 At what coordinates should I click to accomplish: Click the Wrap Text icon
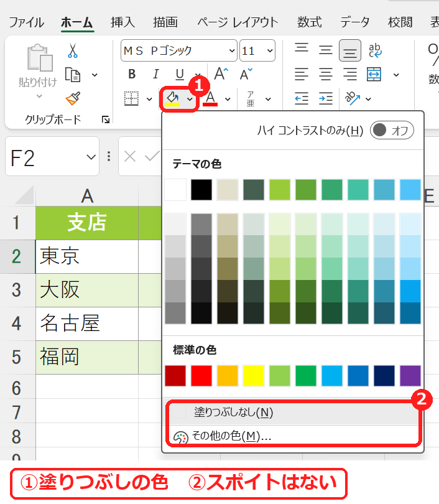[x=375, y=50]
